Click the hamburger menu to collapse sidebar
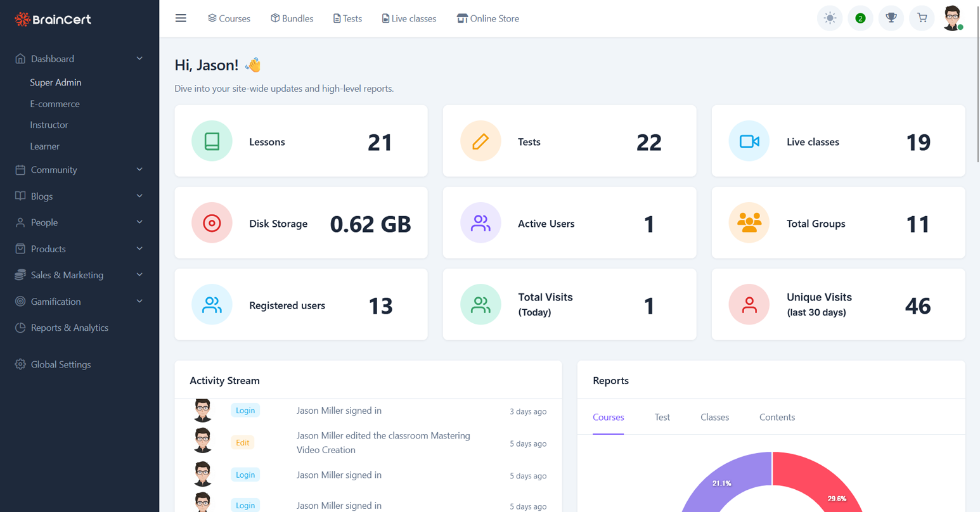 pos(181,18)
